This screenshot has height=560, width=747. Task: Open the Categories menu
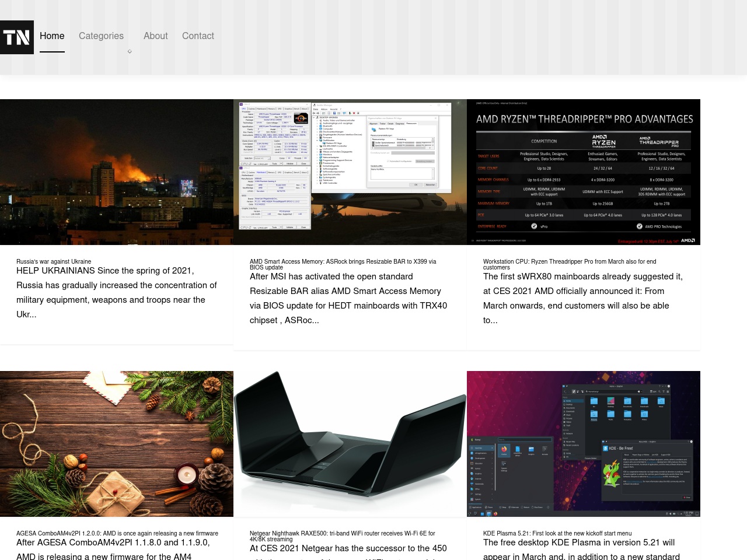[x=101, y=36]
